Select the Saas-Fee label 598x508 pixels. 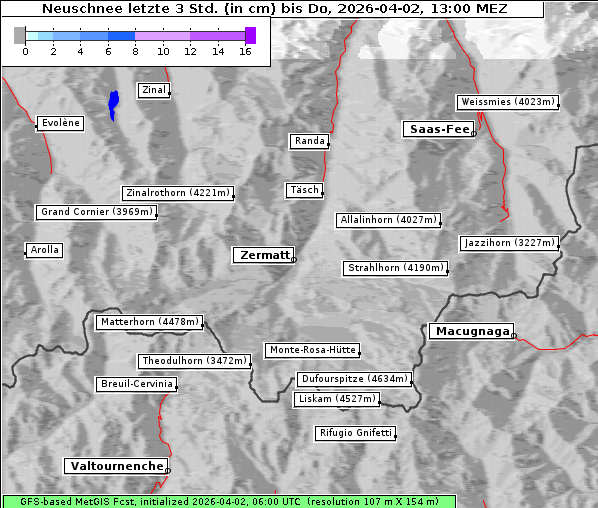pos(438,129)
